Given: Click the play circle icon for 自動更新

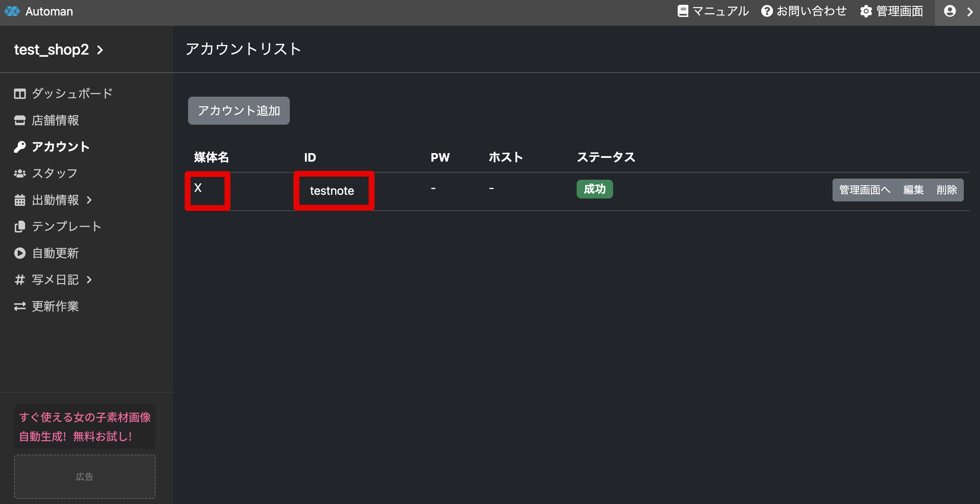Looking at the screenshot, I should pos(20,253).
